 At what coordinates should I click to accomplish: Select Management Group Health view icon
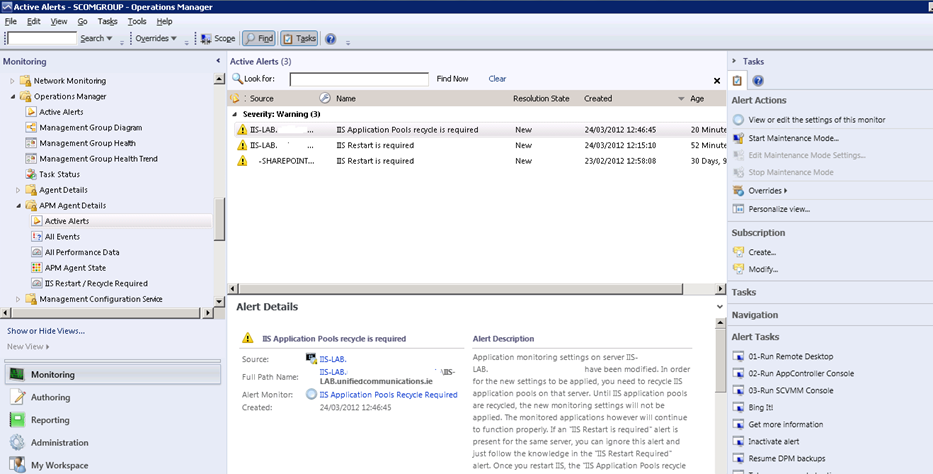(31, 143)
